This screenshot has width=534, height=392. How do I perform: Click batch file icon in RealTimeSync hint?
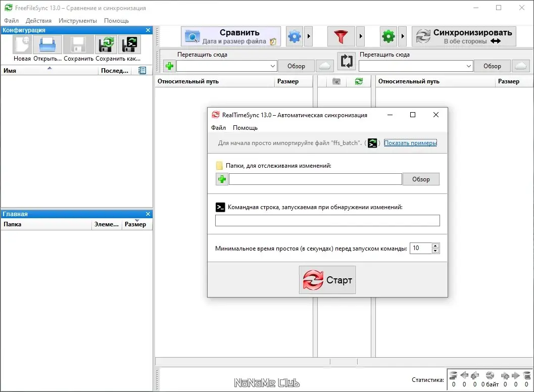click(x=372, y=143)
